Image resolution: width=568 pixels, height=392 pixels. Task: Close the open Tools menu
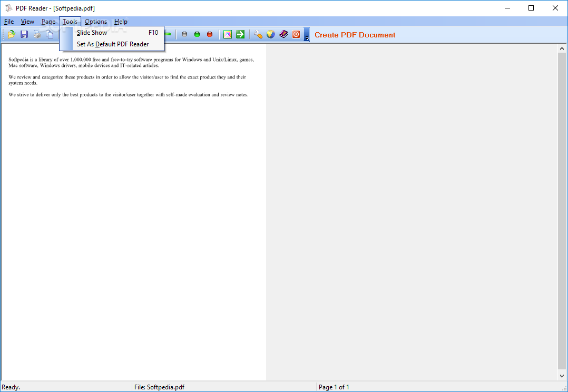click(x=70, y=22)
